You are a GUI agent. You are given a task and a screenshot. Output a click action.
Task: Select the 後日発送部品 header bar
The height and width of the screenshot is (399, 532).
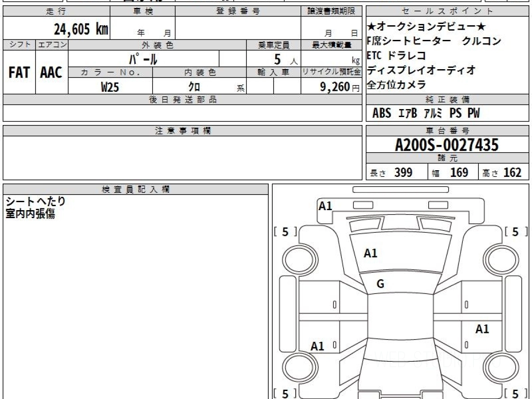coord(183,100)
